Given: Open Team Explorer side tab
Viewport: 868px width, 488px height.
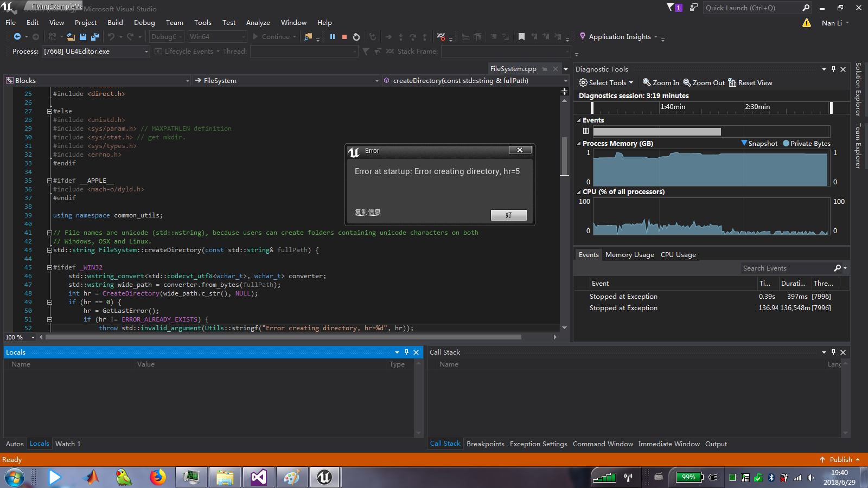Looking at the screenshot, I should pos(858,146).
